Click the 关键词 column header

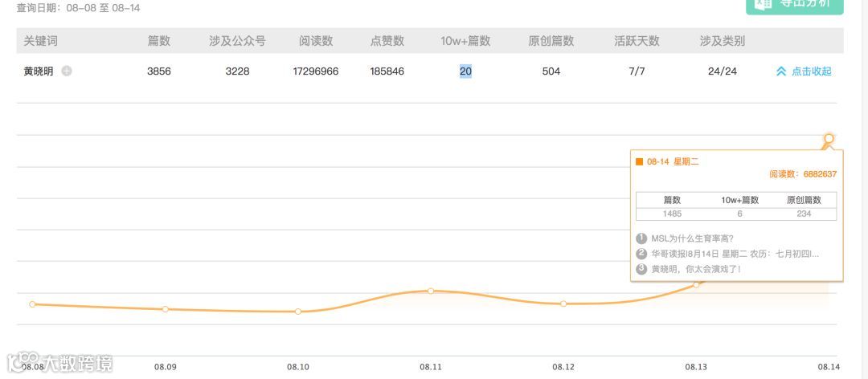tap(40, 41)
